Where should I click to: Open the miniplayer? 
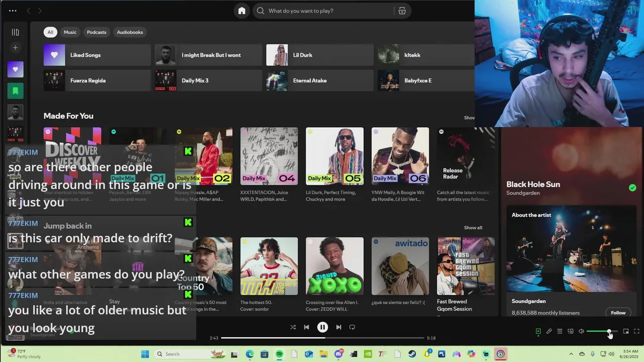626,331
